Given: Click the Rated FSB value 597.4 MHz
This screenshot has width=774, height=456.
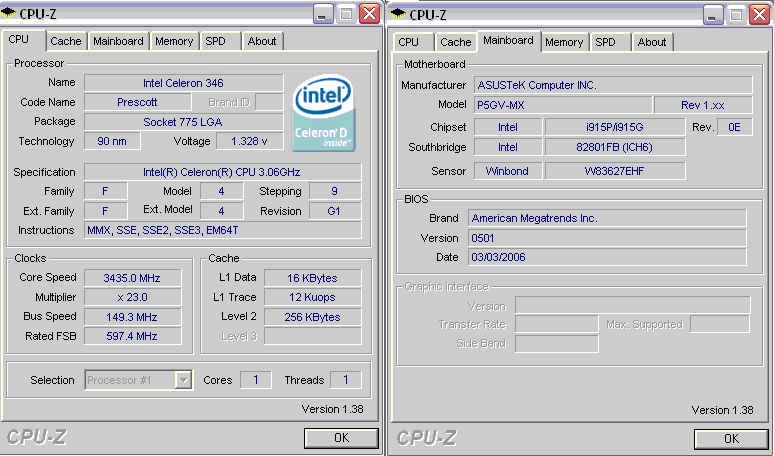Looking at the screenshot, I should click(x=133, y=336).
